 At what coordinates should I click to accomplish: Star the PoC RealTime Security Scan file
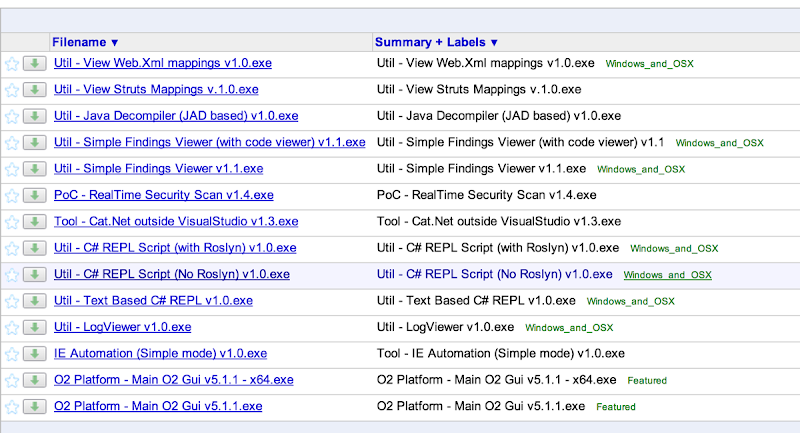click(12, 196)
